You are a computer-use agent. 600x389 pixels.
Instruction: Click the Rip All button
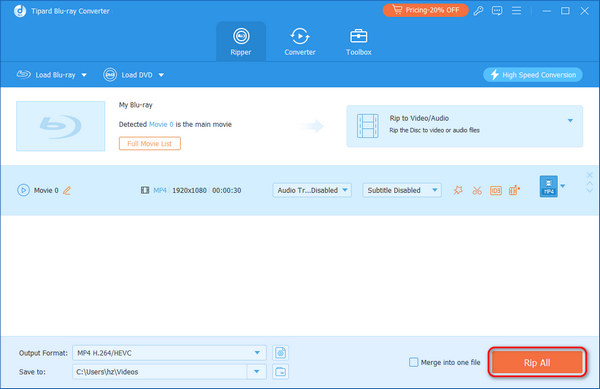pyautogui.click(x=537, y=362)
